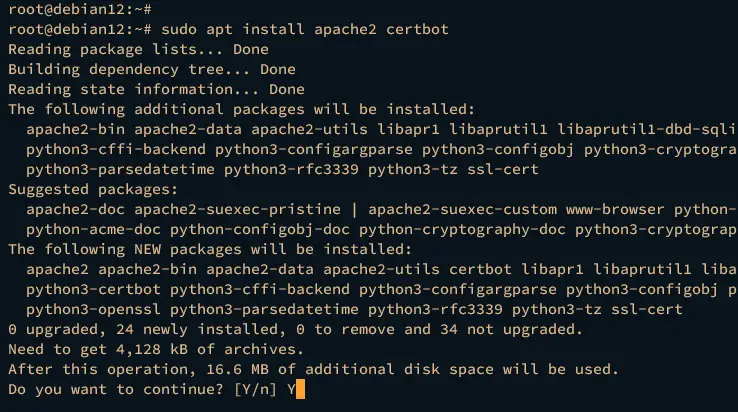Click the orange cursor block after Y
The image size is (738, 412).
click(300, 389)
